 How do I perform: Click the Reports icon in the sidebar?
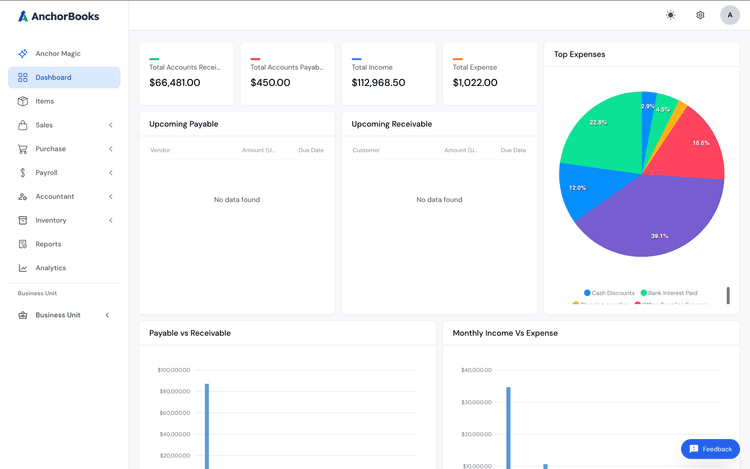tap(23, 244)
